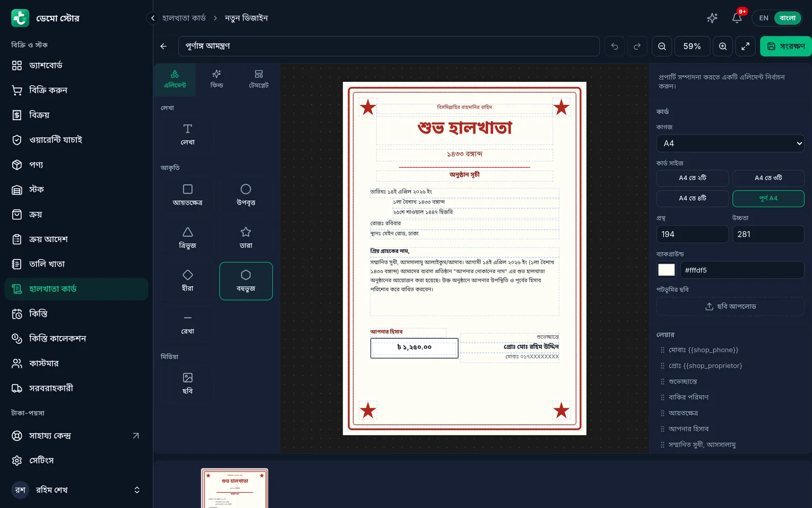812x508 pixels.
Task: Select the বাকির পরিমাণ layer
Action: tap(730, 397)
